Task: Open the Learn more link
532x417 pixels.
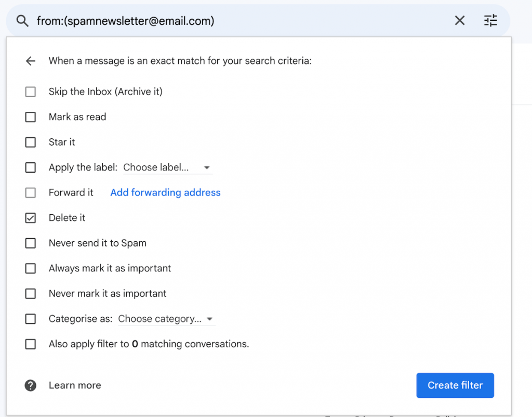Action: 75,385
